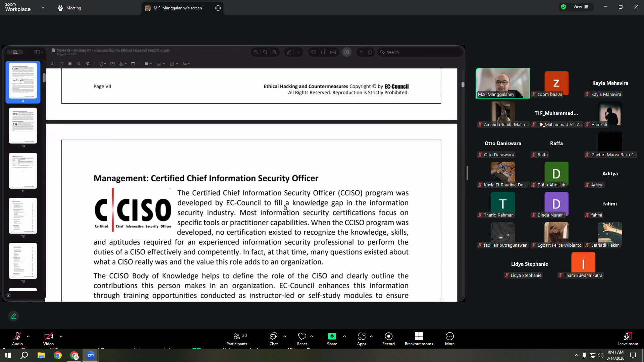This screenshot has height=362, width=644.
Task: Open the signature tool in markup bar
Action: point(122,64)
